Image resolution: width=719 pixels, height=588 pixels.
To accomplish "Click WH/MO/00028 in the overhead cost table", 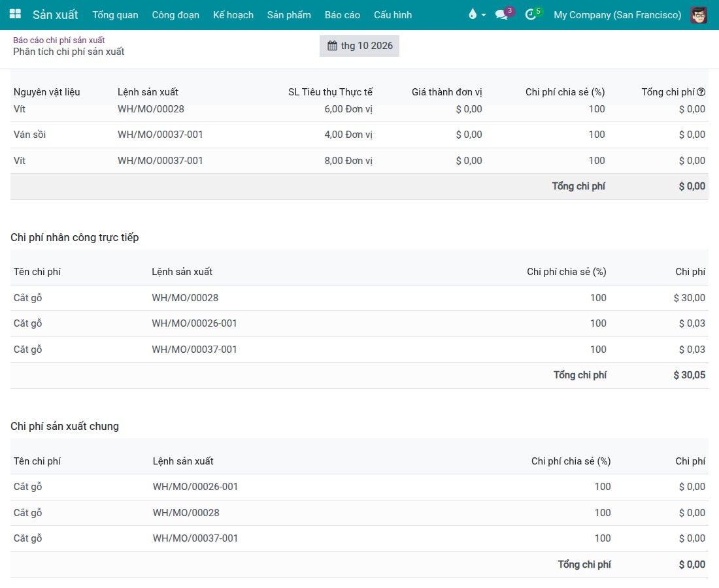I will click(x=186, y=513).
